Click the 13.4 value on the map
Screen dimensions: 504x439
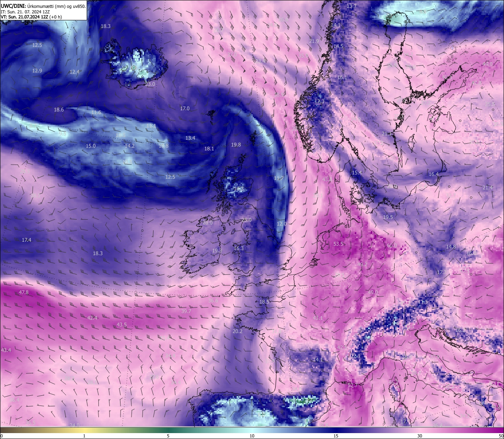(x=190, y=138)
